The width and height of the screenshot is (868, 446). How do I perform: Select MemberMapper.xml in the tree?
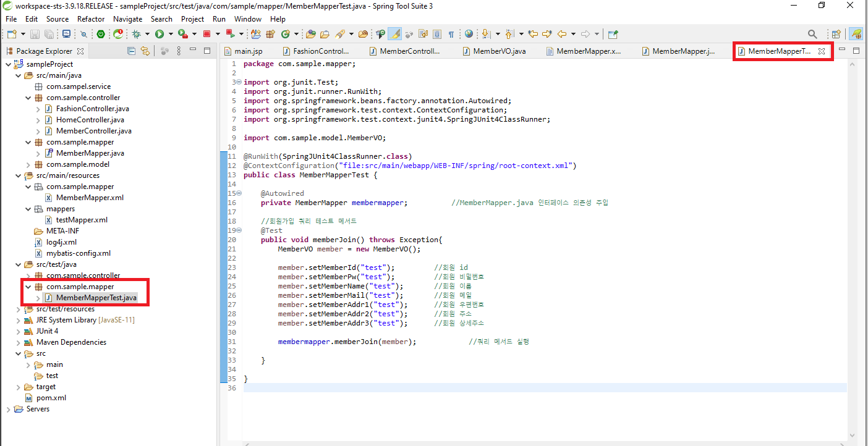click(x=90, y=198)
